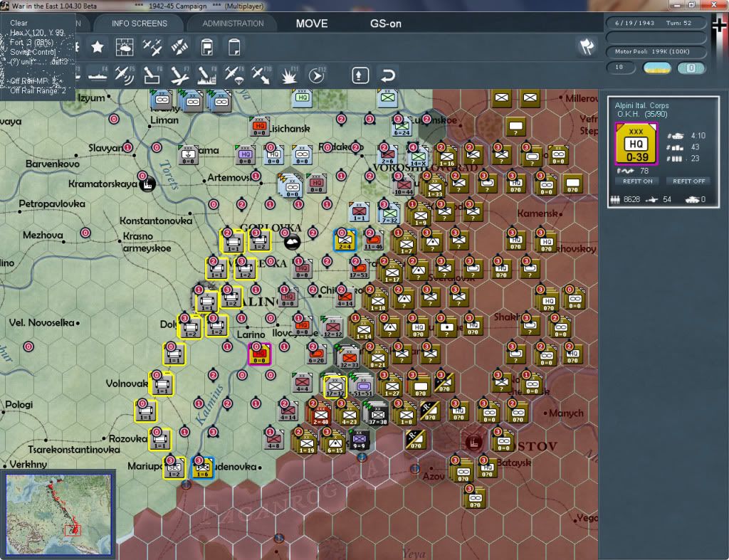The width and height of the screenshot is (729, 560).
Task: Click the pale 0 counter pill
Action: [x=691, y=68]
